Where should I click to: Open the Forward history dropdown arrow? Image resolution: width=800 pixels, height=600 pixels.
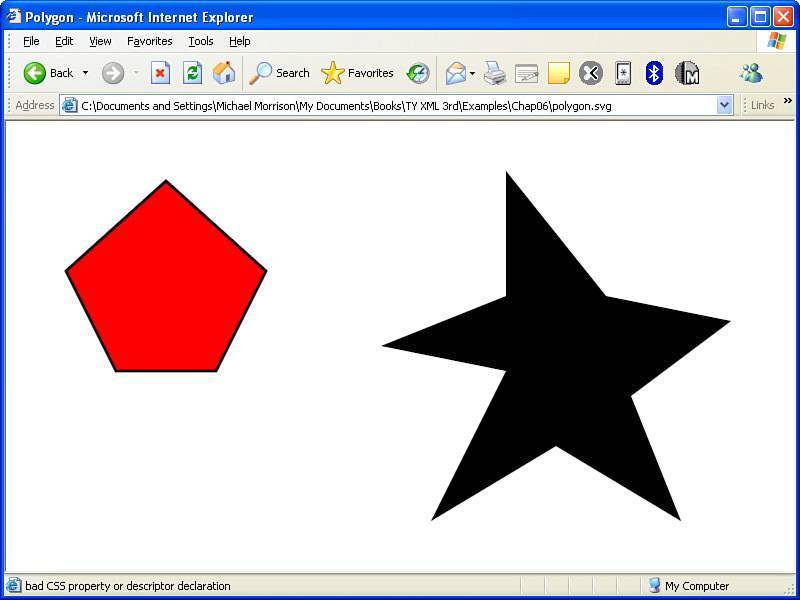coord(136,73)
